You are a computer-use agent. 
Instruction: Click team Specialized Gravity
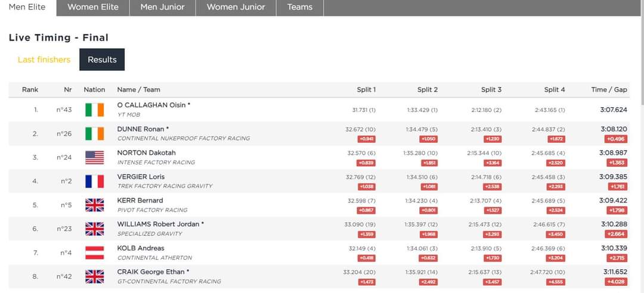pyautogui.click(x=150, y=234)
